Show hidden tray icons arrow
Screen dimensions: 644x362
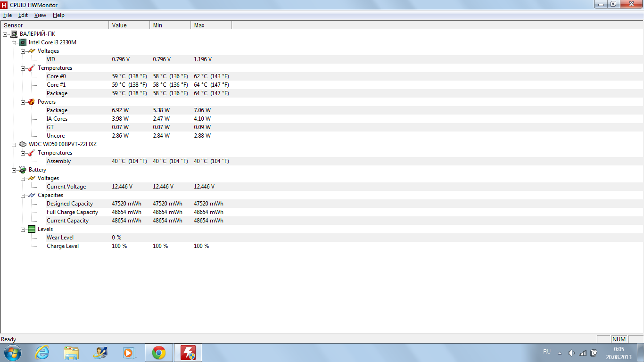pyautogui.click(x=560, y=353)
